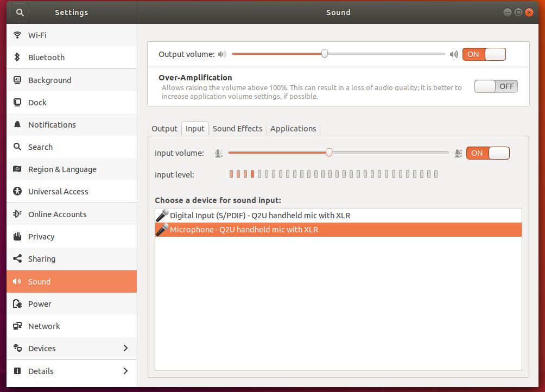Screen dimensions: 545x392
Task: Expand the Details section chevron
Action: pos(125,371)
